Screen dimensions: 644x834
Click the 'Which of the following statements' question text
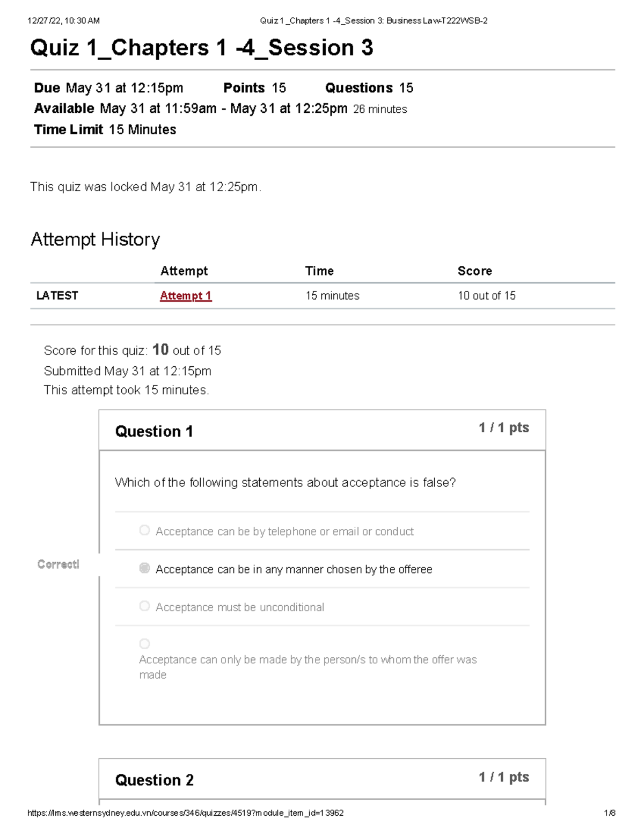point(285,483)
